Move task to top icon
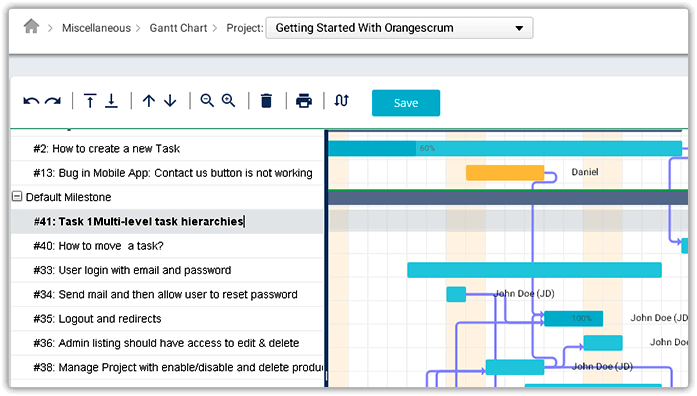 point(90,101)
